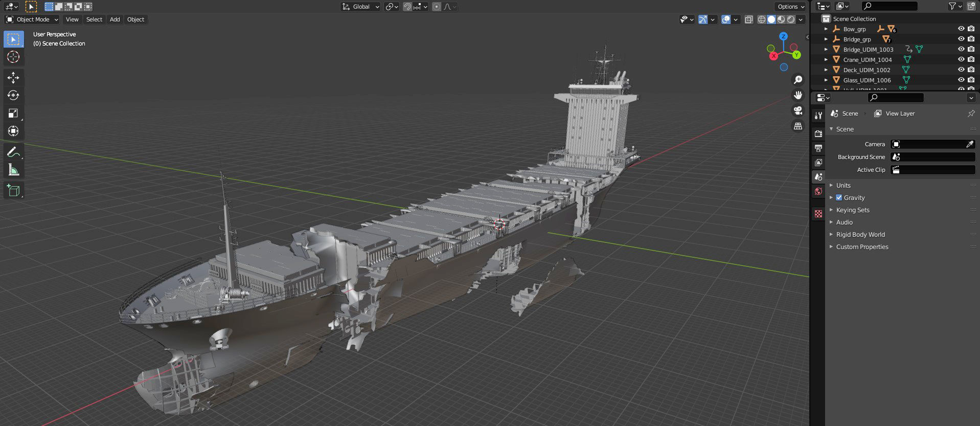Hide Bridge_grp with its eye icon
This screenshot has width=980, height=426.
tap(961, 39)
